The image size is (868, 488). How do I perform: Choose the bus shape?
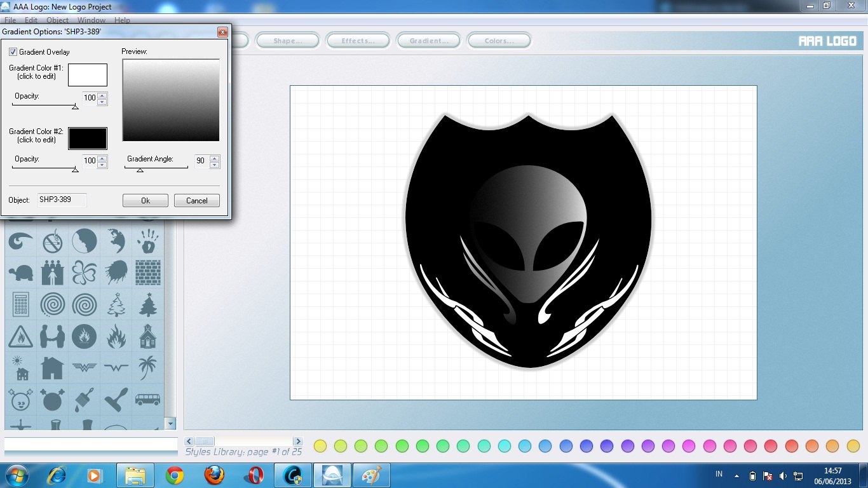point(147,400)
